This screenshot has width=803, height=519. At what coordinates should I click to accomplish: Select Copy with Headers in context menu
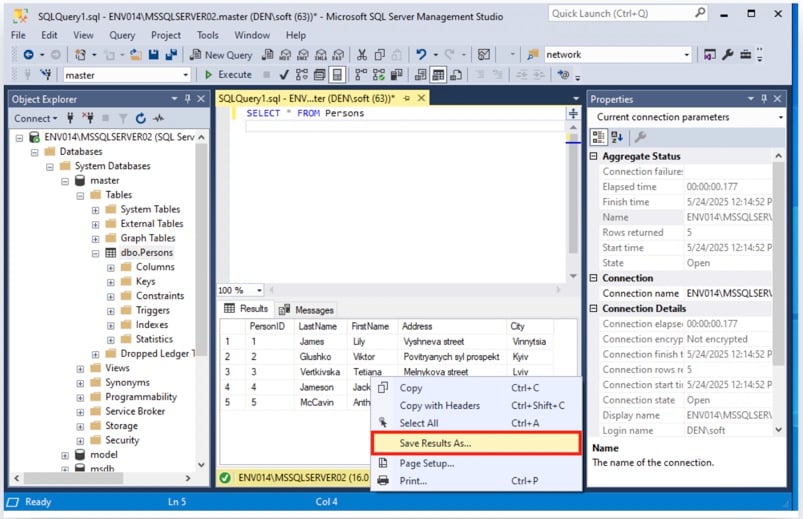pos(439,406)
